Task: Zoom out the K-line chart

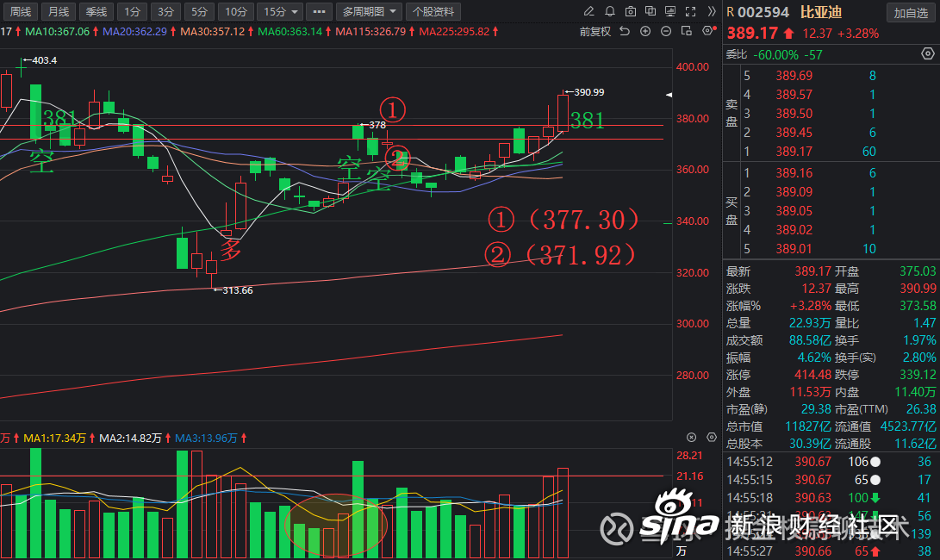Action: point(665,31)
